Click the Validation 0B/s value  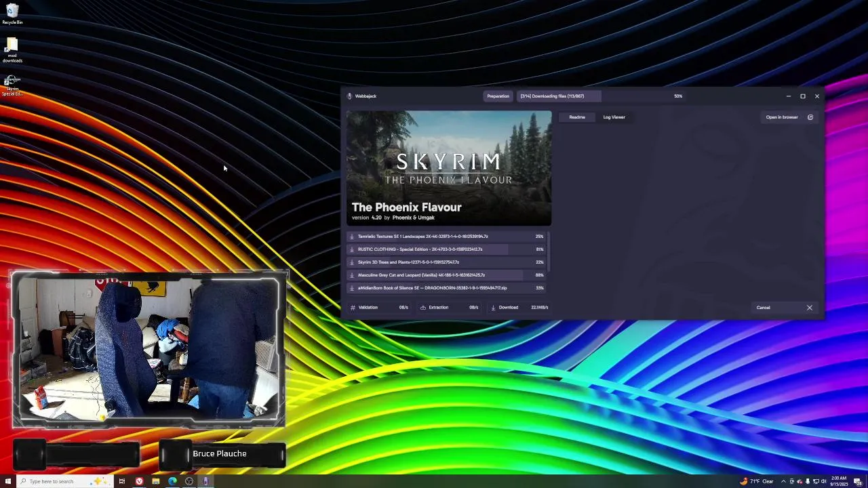pos(403,308)
